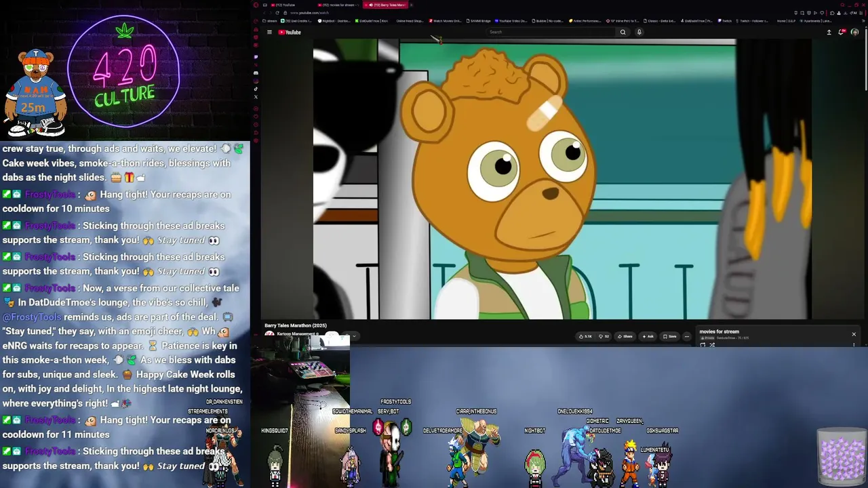Share the video with Share button
The image size is (868, 488).
(625, 336)
